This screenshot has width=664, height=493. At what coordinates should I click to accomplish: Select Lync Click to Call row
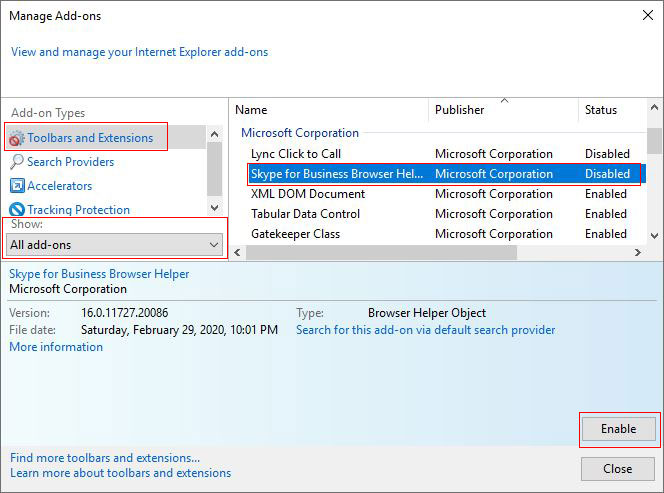(x=447, y=154)
